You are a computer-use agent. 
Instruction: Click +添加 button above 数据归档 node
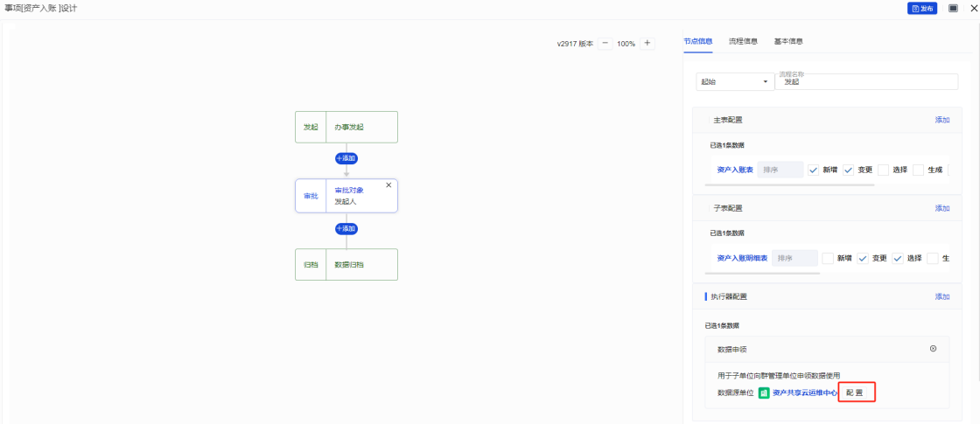click(346, 228)
